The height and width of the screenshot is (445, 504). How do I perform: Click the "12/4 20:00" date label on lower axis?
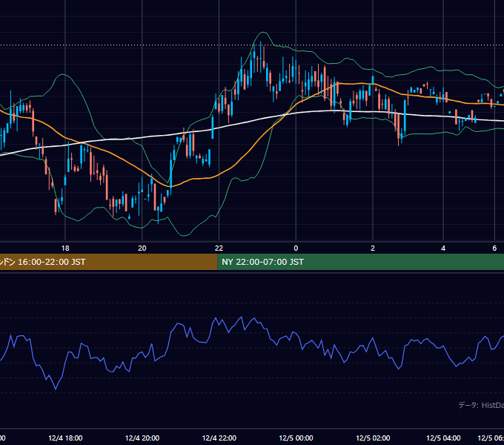click(x=142, y=438)
